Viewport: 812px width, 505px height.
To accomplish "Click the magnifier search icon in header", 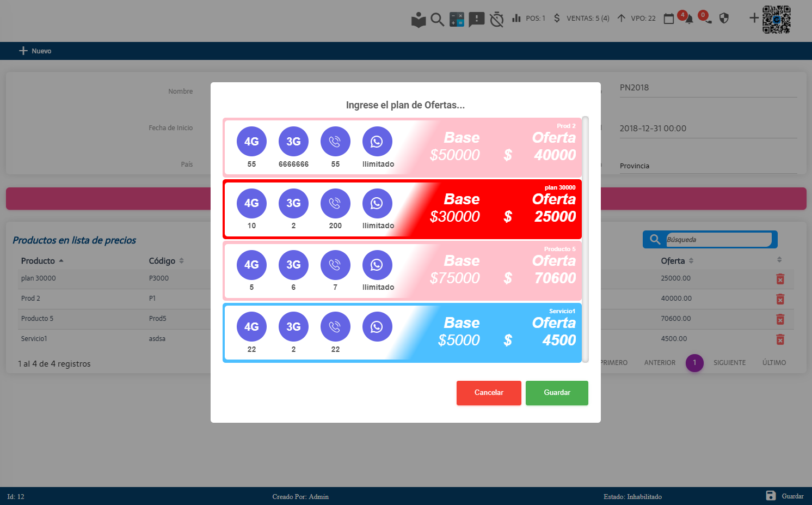I will coord(437,19).
